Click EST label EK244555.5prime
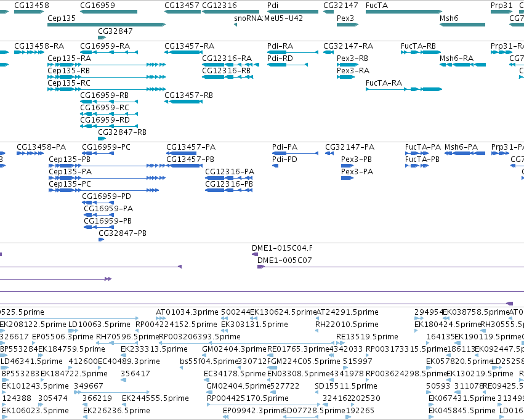The height and width of the screenshot is (420, 524). pos(155,398)
